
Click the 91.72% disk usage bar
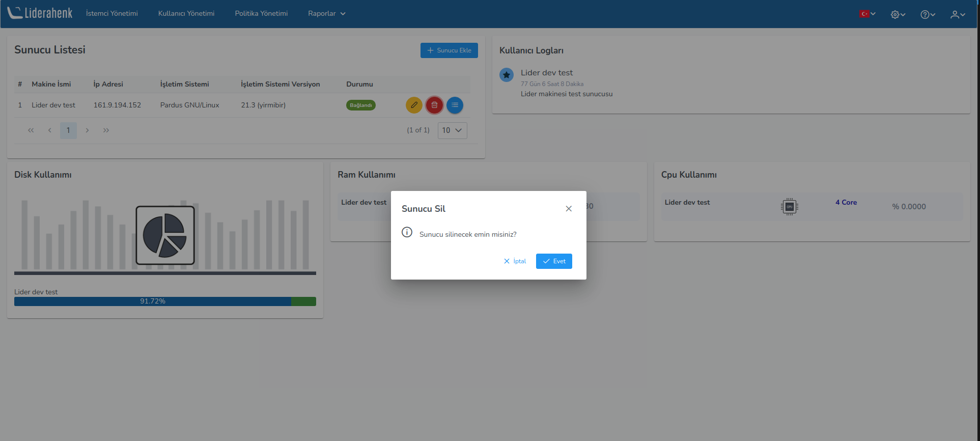click(165, 301)
